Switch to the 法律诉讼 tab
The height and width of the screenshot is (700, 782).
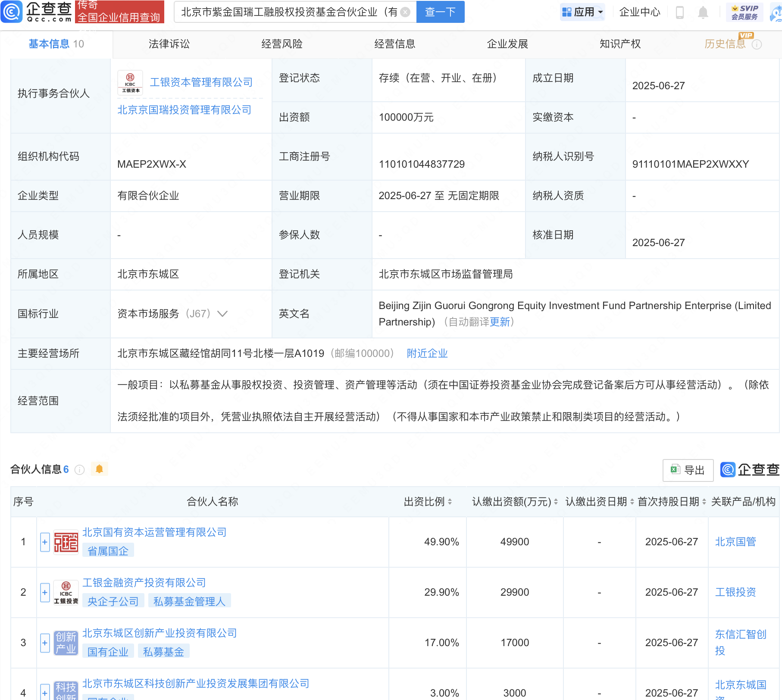(169, 44)
